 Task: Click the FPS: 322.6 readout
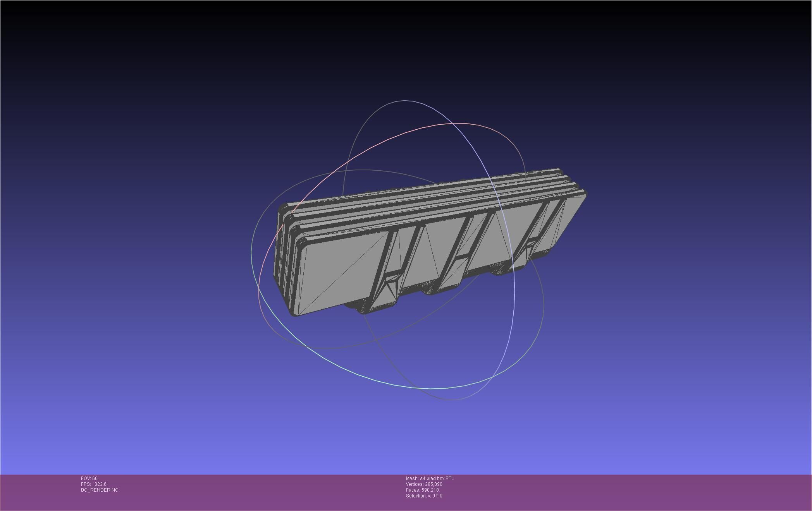click(x=94, y=484)
